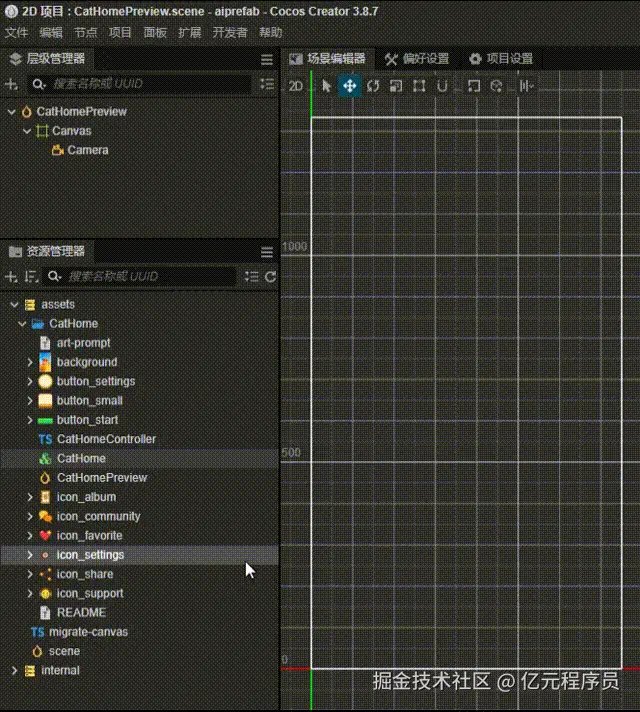640x712 pixels.
Task: Open the 文件 menu
Action: point(16,33)
